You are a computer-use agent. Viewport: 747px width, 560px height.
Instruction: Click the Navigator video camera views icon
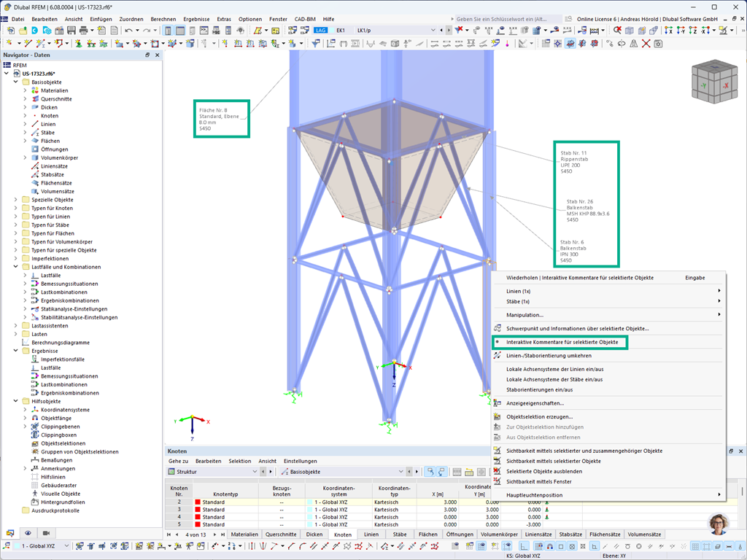click(x=46, y=533)
